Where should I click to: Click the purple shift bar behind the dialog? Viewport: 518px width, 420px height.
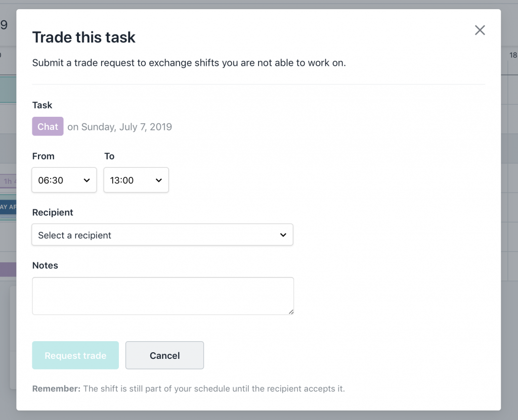tap(8, 269)
